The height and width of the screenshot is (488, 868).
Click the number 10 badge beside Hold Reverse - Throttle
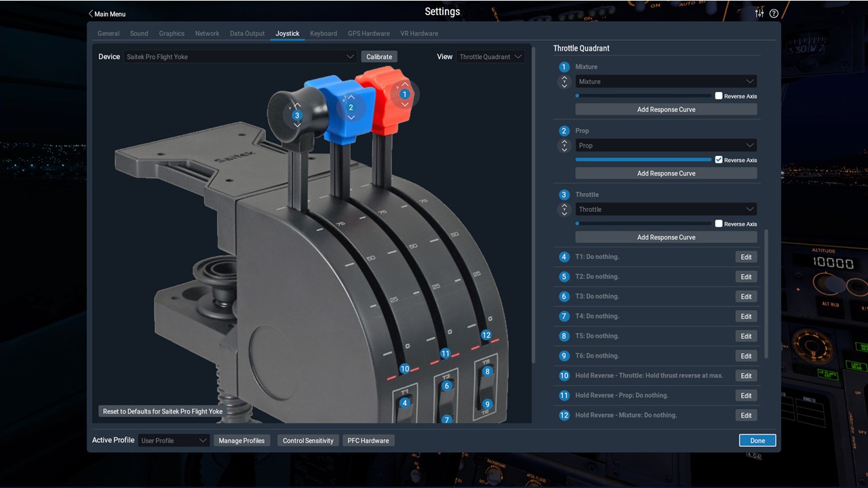click(x=564, y=375)
